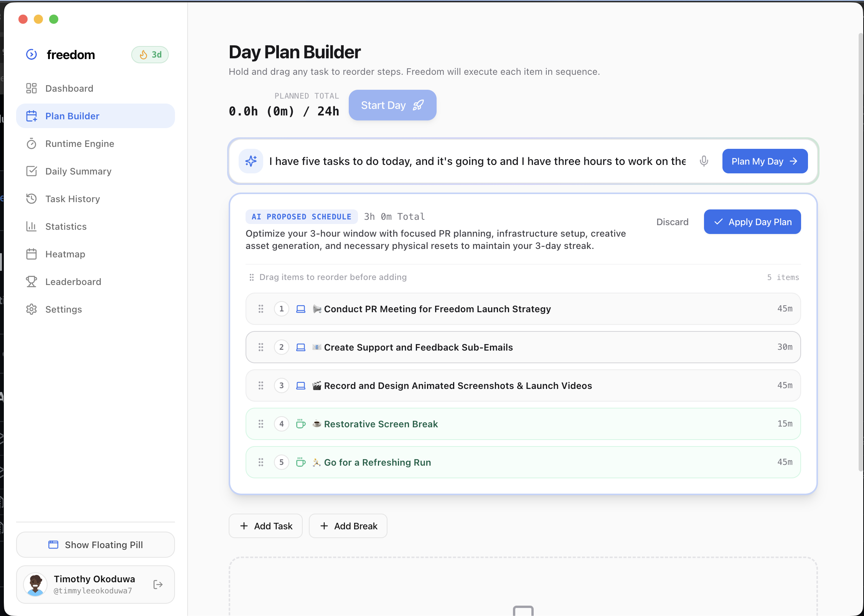Click the Start Day button

392,105
